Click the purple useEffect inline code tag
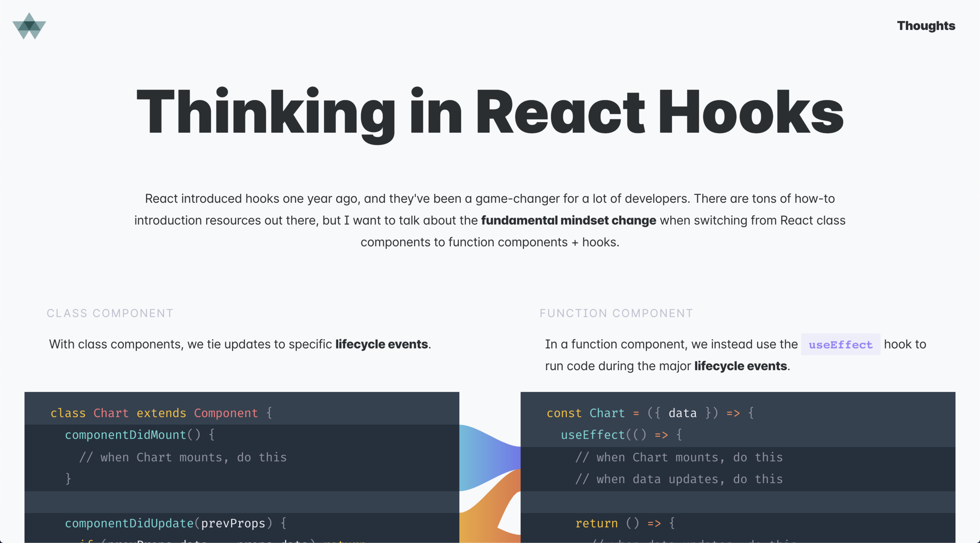The width and height of the screenshot is (980, 543). tap(840, 345)
